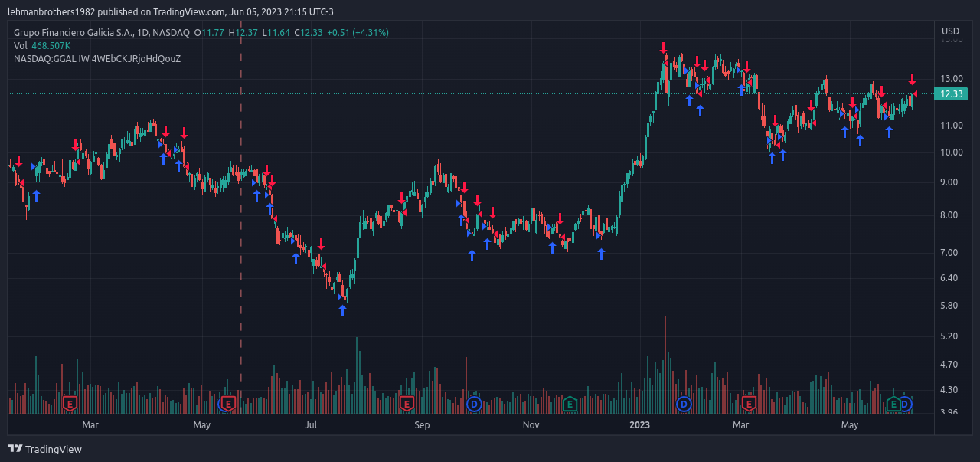Click the low value 11.64
The height and width of the screenshot is (462, 980).
tap(279, 33)
